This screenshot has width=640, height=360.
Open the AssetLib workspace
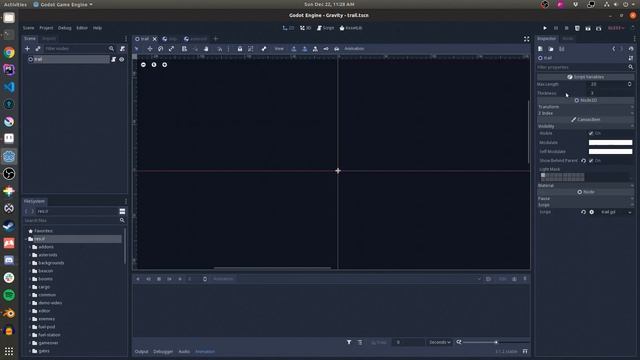click(x=351, y=28)
